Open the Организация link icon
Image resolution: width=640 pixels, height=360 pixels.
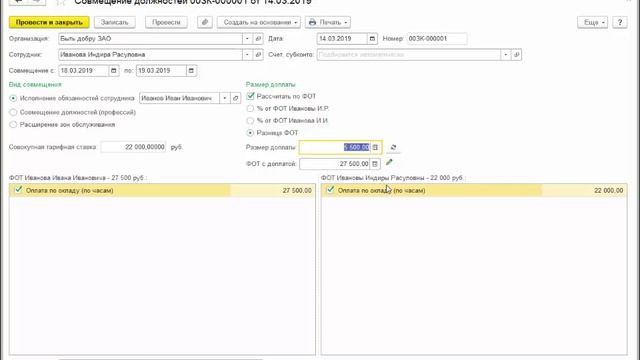point(258,39)
